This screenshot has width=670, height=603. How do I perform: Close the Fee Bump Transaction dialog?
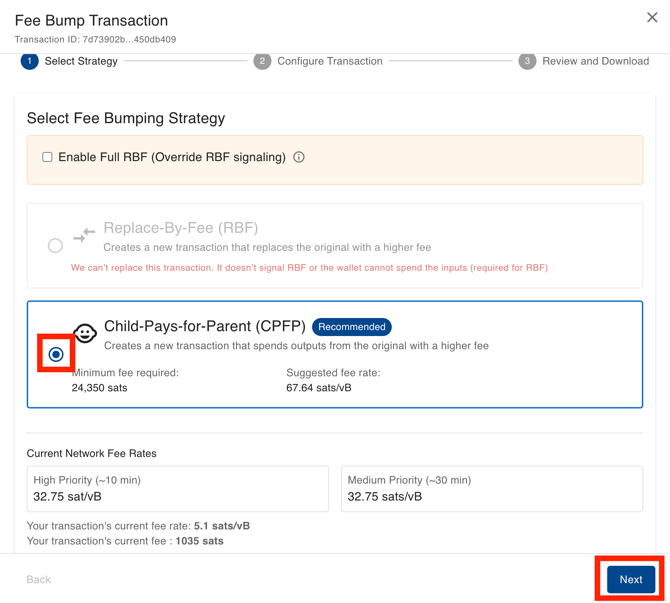click(x=652, y=18)
